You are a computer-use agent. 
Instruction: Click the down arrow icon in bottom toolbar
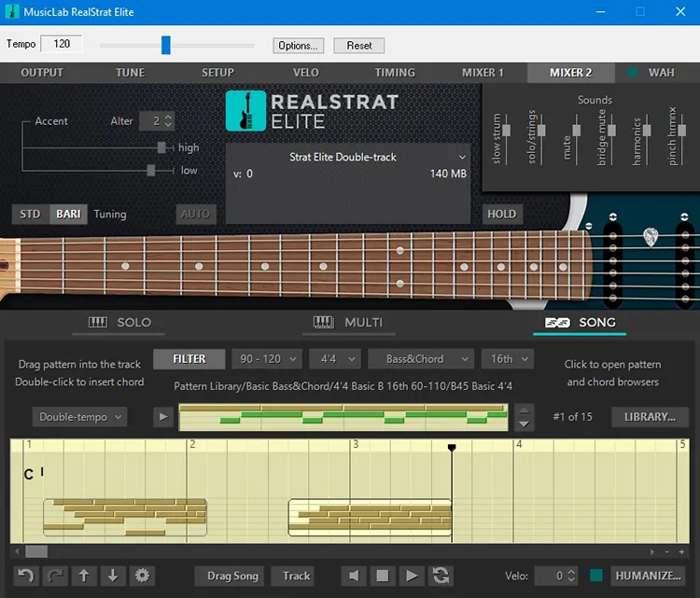(113, 576)
